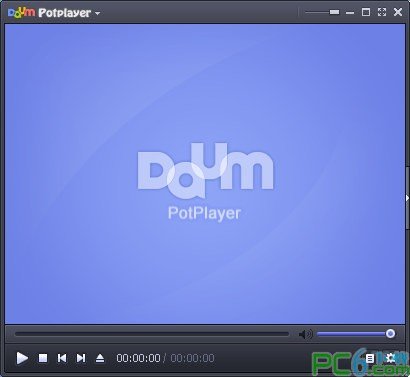Click the Daum PotPlayer logo in video area
Viewport: 410px width, 377px height.
[x=205, y=182]
